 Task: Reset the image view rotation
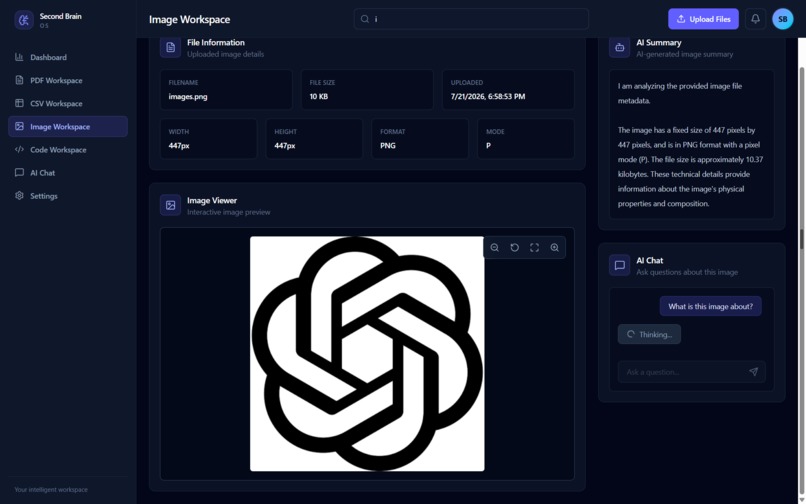pyautogui.click(x=515, y=247)
